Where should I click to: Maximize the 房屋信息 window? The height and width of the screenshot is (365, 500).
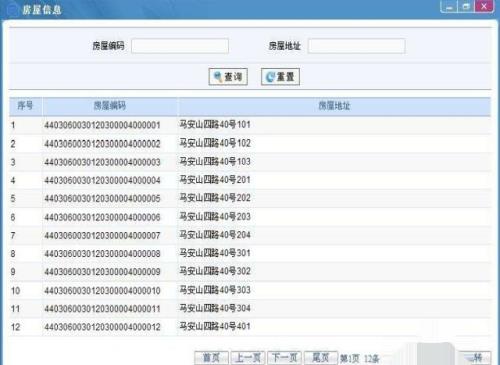coord(466,7)
